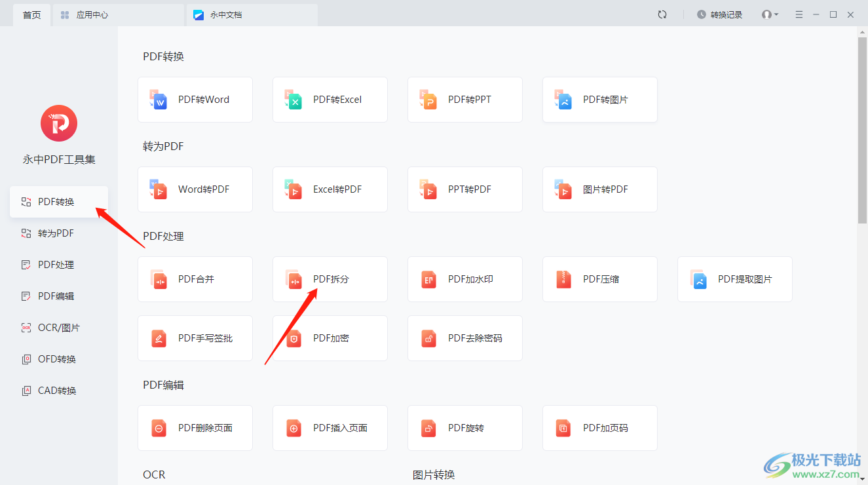Switch to the 应用中心 tab
Screen dimensions: 868x485
pyautogui.click(x=118, y=14)
